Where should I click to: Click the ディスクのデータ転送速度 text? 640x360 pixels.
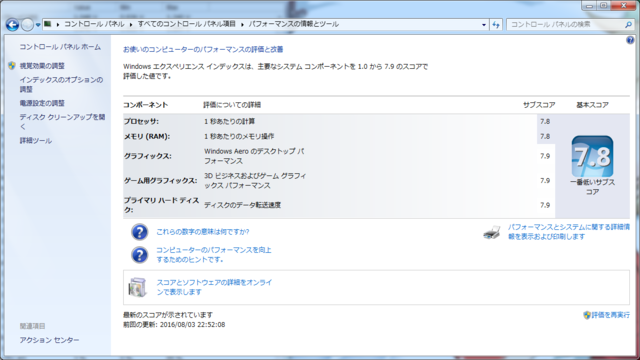[x=242, y=205]
